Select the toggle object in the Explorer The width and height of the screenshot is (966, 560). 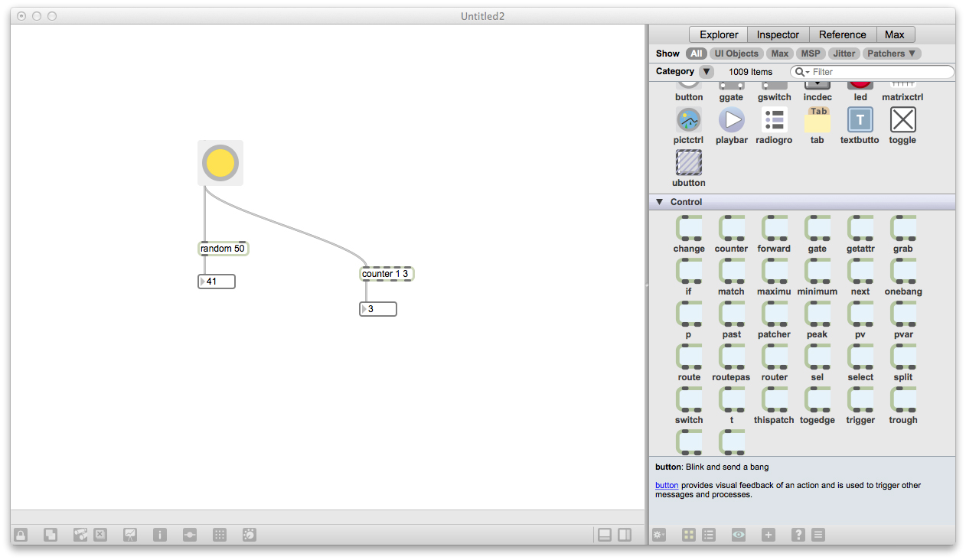[902, 120]
